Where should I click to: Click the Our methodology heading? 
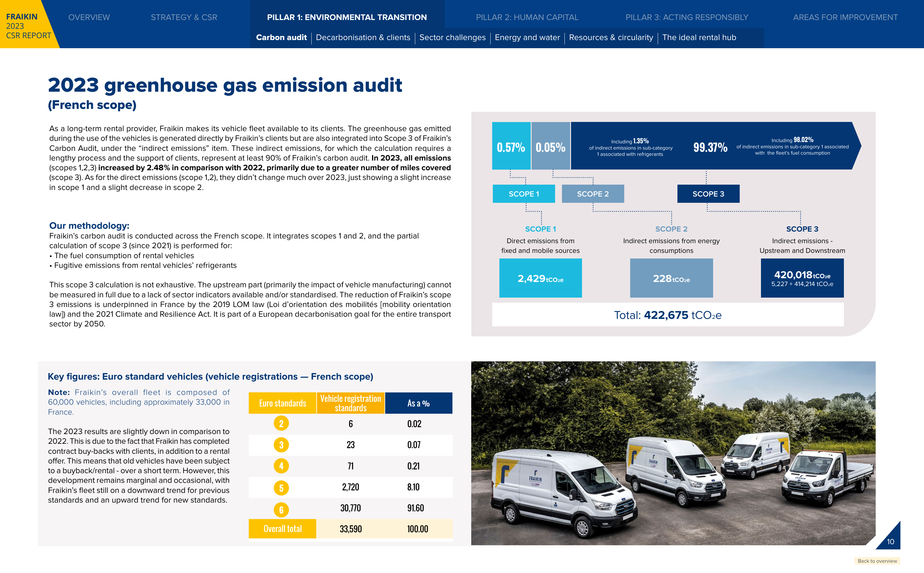(89, 226)
